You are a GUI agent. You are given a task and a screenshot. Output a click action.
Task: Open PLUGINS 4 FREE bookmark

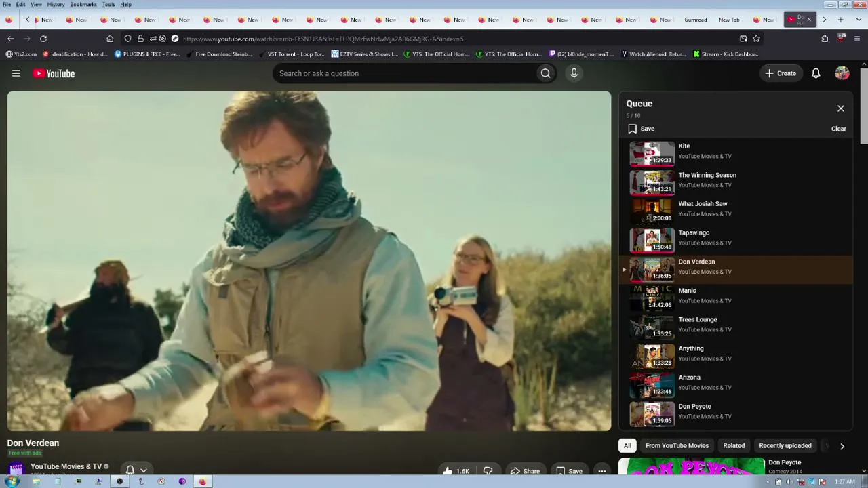click(146, 54)
